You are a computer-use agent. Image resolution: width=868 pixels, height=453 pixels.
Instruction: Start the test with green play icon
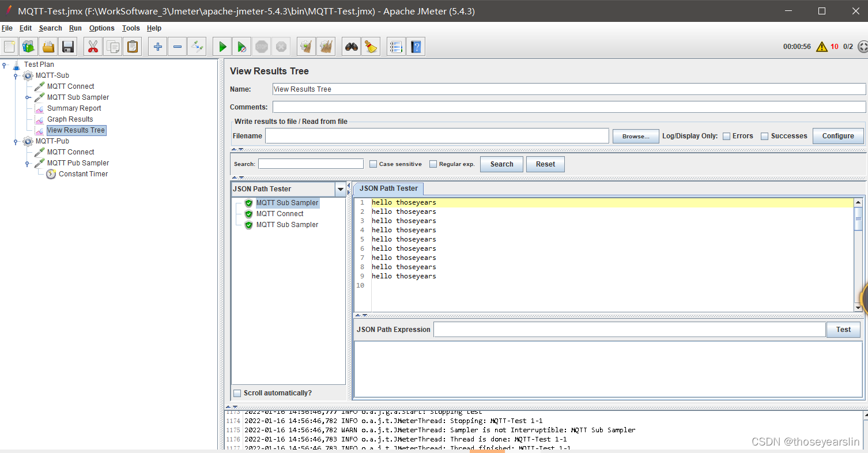coord(222,47)
